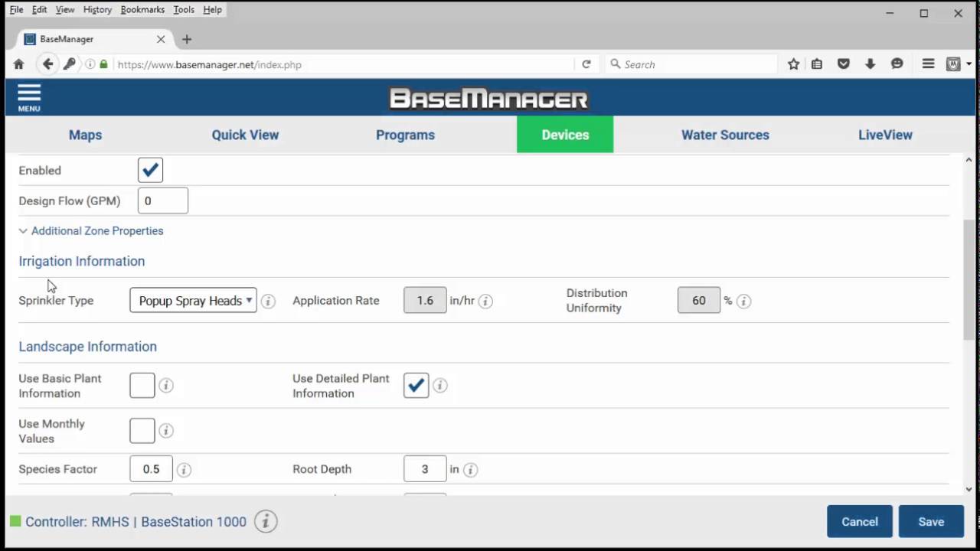Show info for Use Basic Plant Information
Image resolution: width=980 pixels, height=551 pixels.
tap(166, 386)
